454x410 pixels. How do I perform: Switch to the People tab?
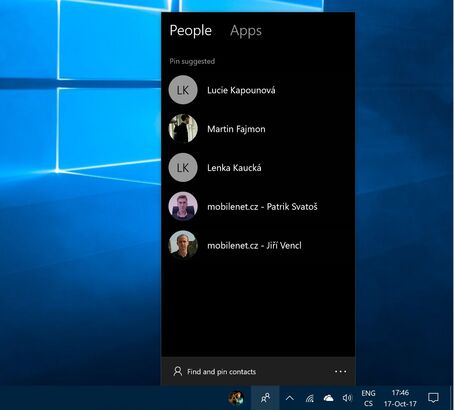point(190,31)
